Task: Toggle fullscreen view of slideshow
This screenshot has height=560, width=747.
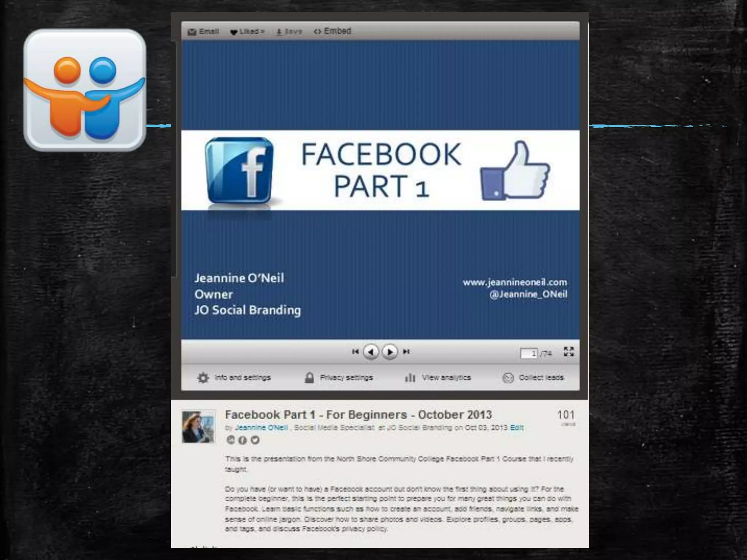Action: tap(569, 352)
